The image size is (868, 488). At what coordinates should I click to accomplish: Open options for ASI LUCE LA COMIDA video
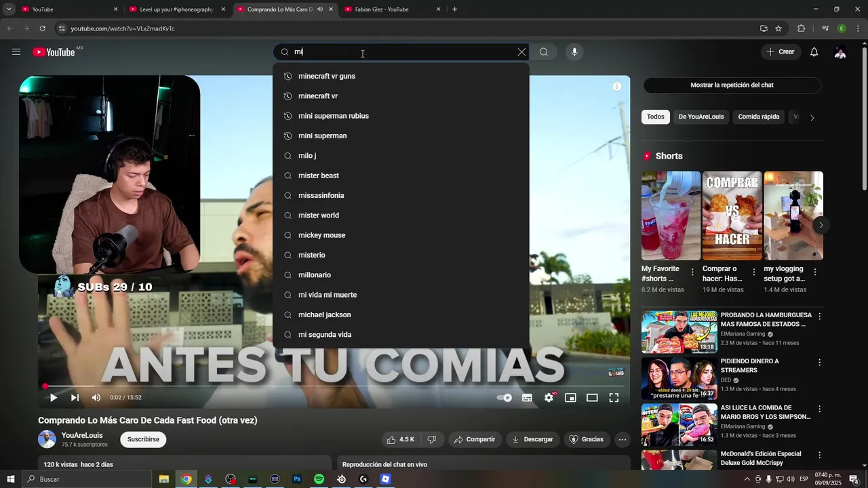coord(819,409)
